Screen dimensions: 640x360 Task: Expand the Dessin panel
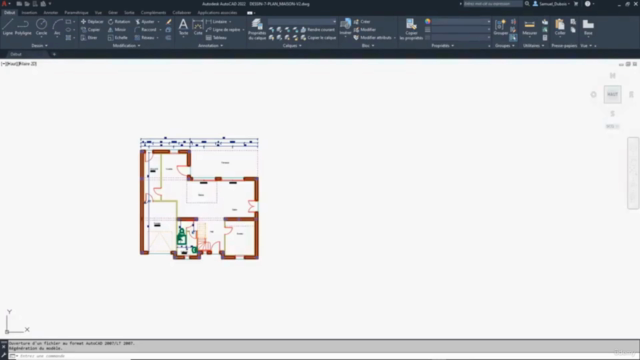pyautogui.click(x=40, y=46)
